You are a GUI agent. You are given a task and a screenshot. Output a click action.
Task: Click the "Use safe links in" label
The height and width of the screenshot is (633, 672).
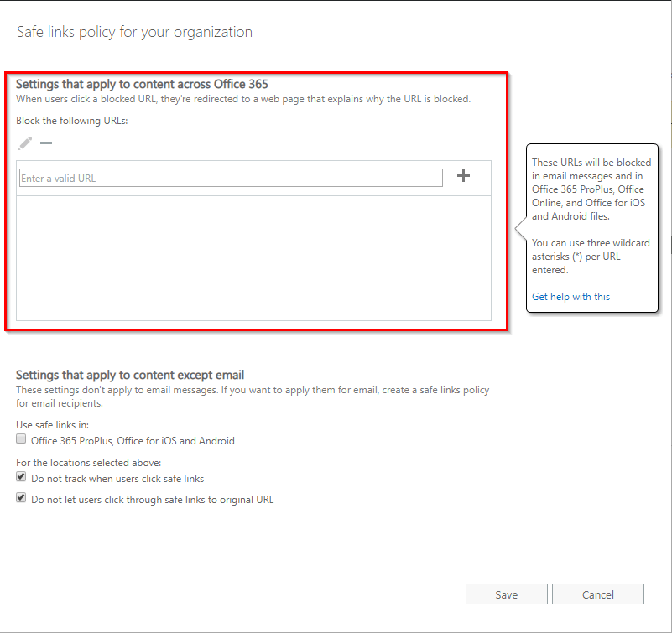point(52,424)
